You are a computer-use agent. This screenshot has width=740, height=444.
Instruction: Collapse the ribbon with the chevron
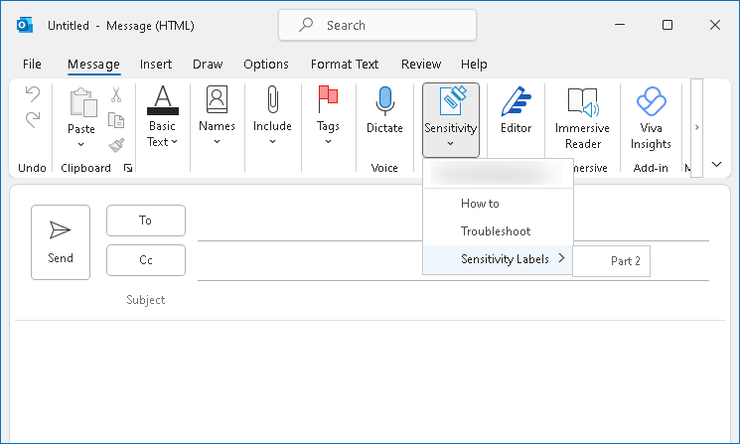[x=716, y=164]
